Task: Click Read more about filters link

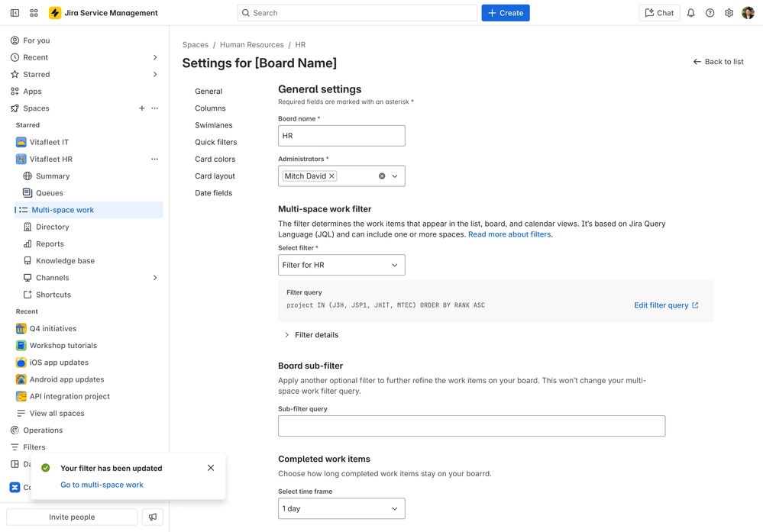Action: point(510,234)
